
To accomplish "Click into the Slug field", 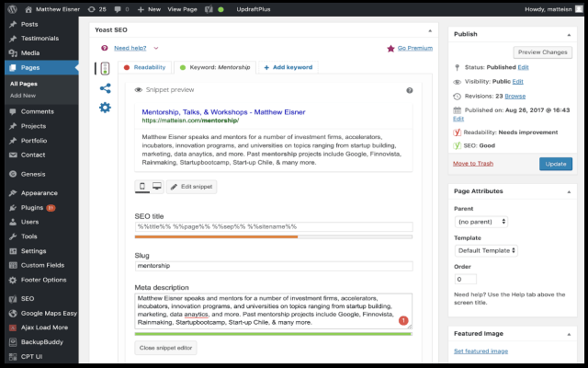I will (x=274, y=266).
